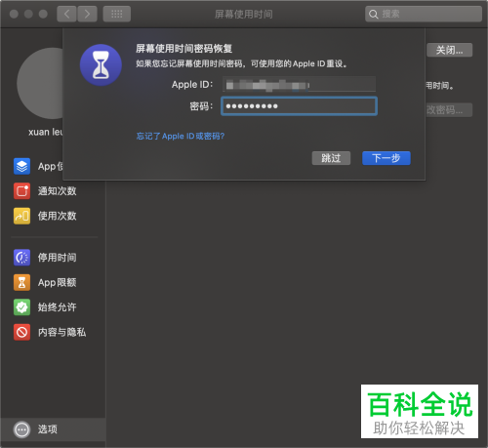Focus the 密码 password field

pyautogui.click(x=299, y=106)
